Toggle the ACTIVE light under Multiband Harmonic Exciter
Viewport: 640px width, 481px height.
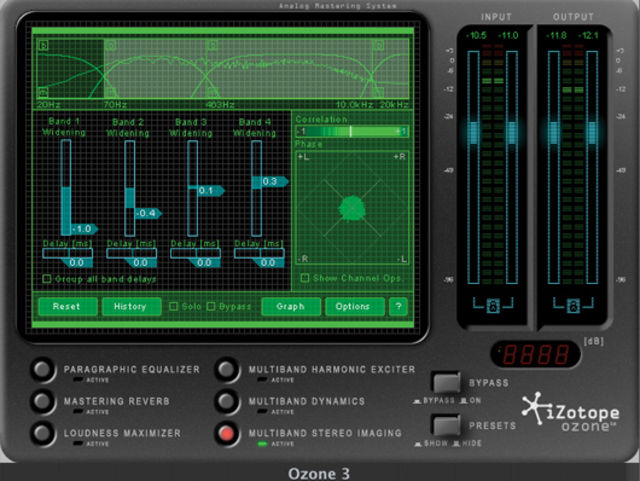pos(262,380)
